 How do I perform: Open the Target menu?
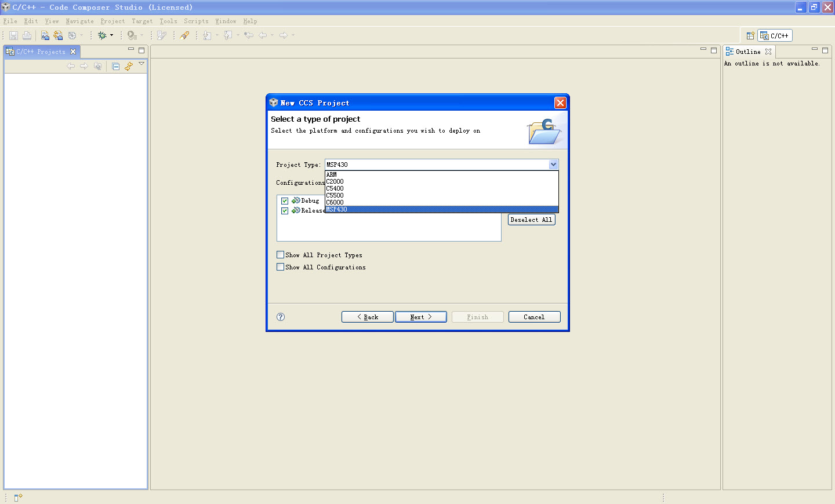pyautogui.click(x=142, y=21)
